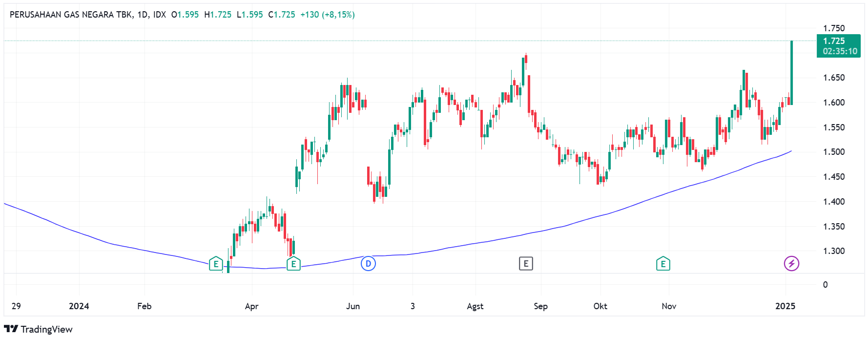This screenshot has width=868, height=338.
Task: Click the Sep label on time axis
Action: [540, 306]
